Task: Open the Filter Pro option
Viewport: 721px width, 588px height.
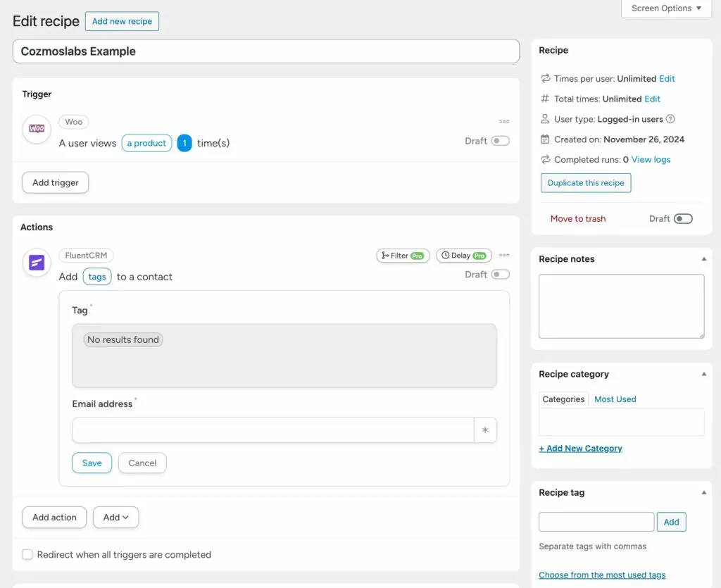Action: [x=403, y=256]
